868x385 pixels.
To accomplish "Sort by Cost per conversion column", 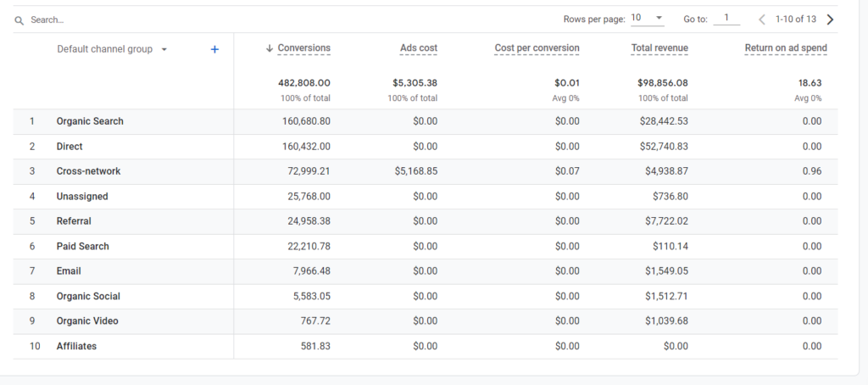I will click(537, 48).
